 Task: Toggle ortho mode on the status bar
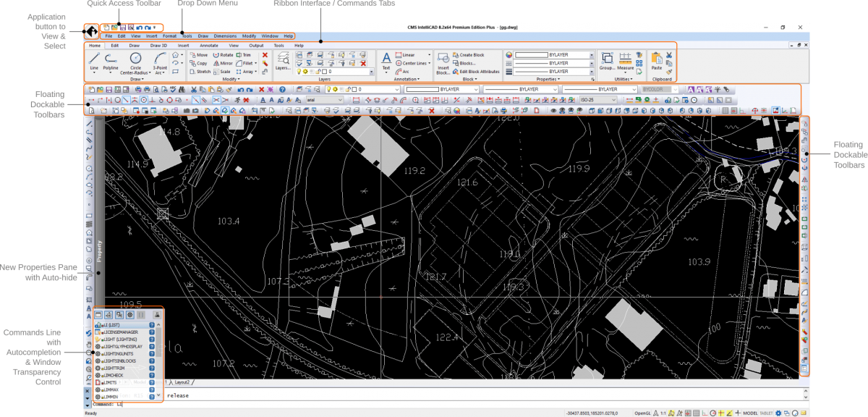[705, 413]
